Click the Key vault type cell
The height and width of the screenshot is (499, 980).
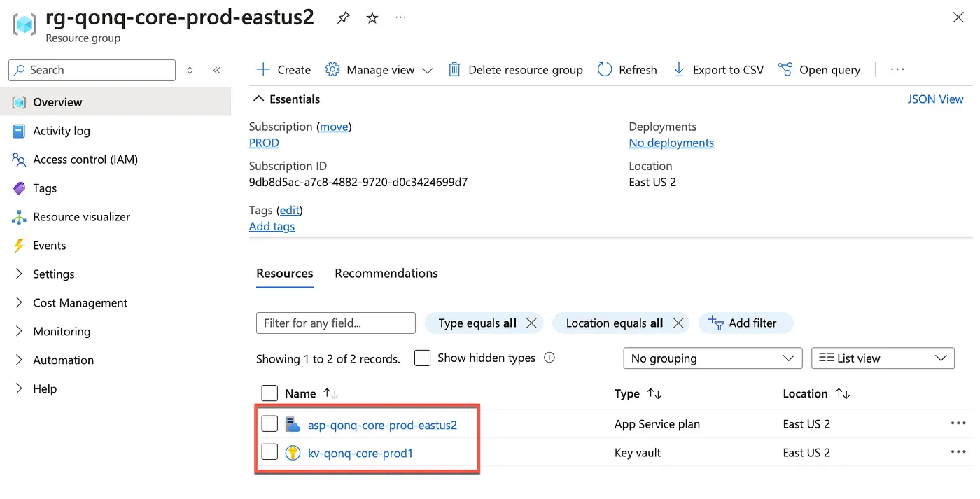click(x=638, y=453)
